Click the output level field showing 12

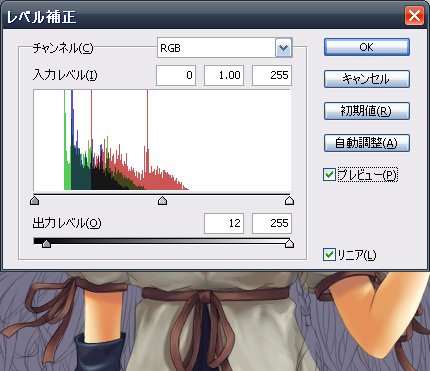pyautogui.click(x=224, y=223)
